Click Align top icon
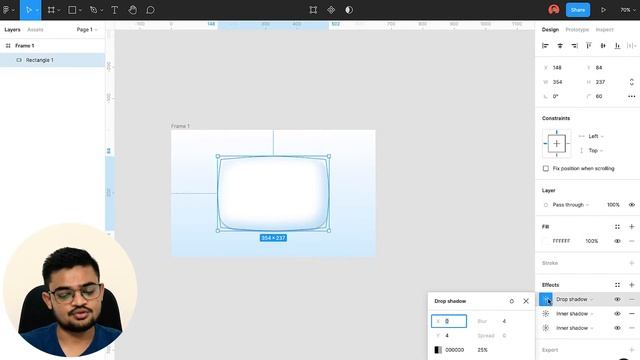 tap(589, 46)
